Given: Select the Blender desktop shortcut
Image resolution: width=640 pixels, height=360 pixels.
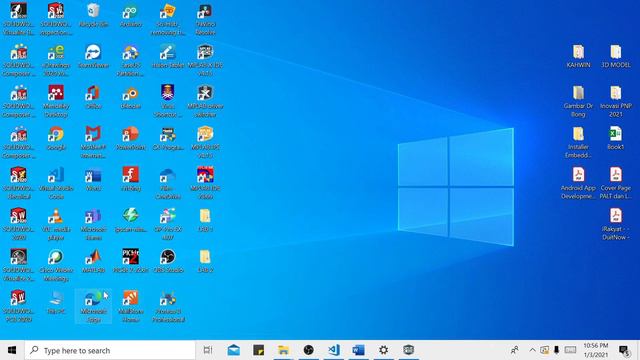Looking at the screenshot, I should [x=131, y=97].
